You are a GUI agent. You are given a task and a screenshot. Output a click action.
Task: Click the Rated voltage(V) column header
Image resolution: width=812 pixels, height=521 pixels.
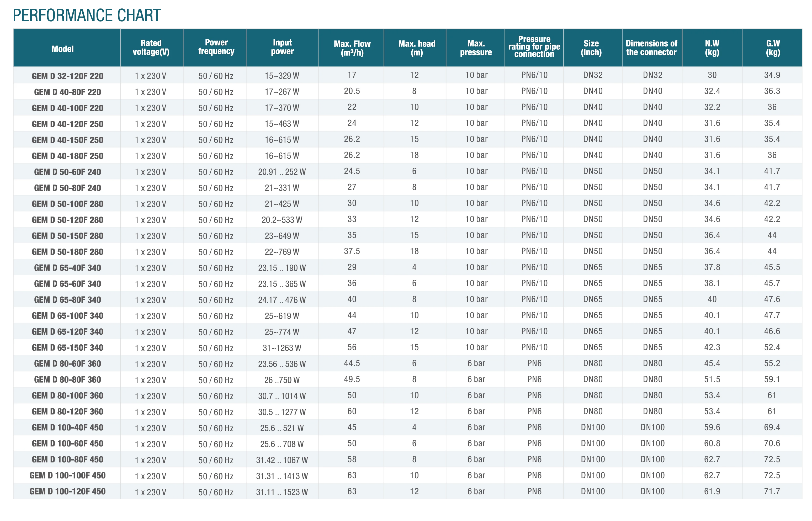coord(151,47)
